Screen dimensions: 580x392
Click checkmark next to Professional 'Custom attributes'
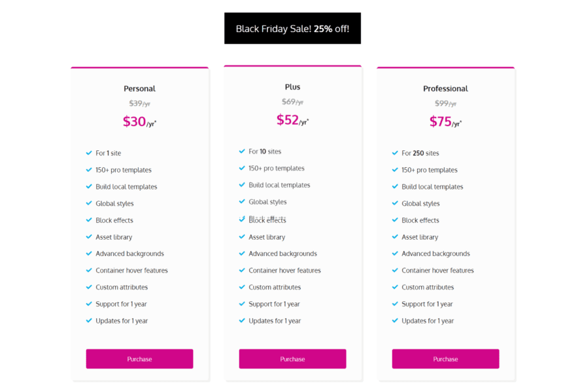coord(395,287)
